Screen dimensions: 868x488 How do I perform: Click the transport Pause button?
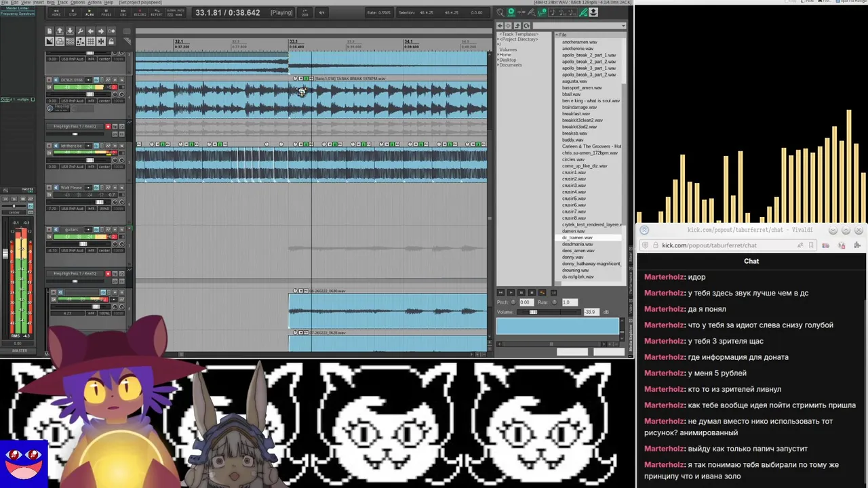pos(106,13)
